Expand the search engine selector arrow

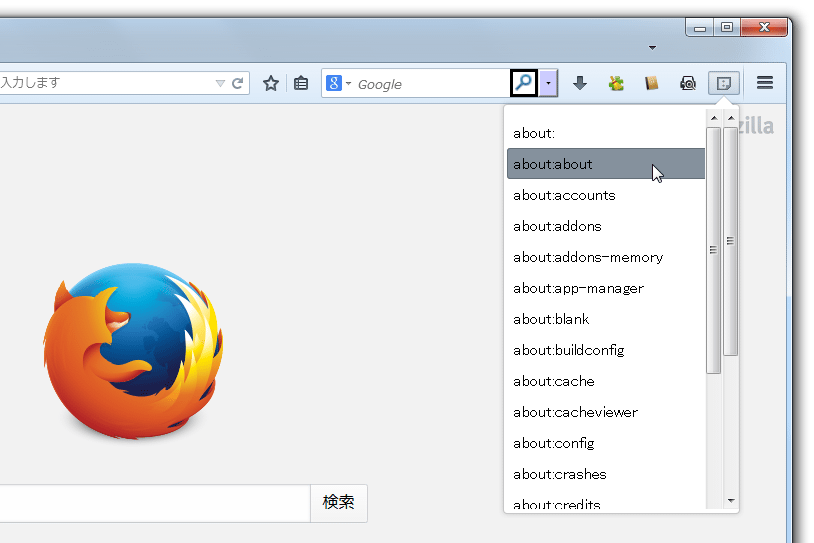348,83
